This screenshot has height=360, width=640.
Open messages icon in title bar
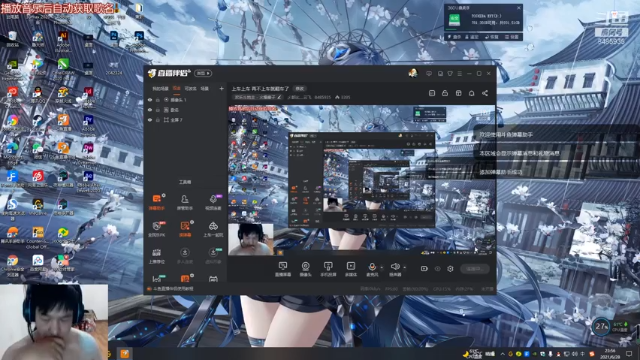[429, 73]
